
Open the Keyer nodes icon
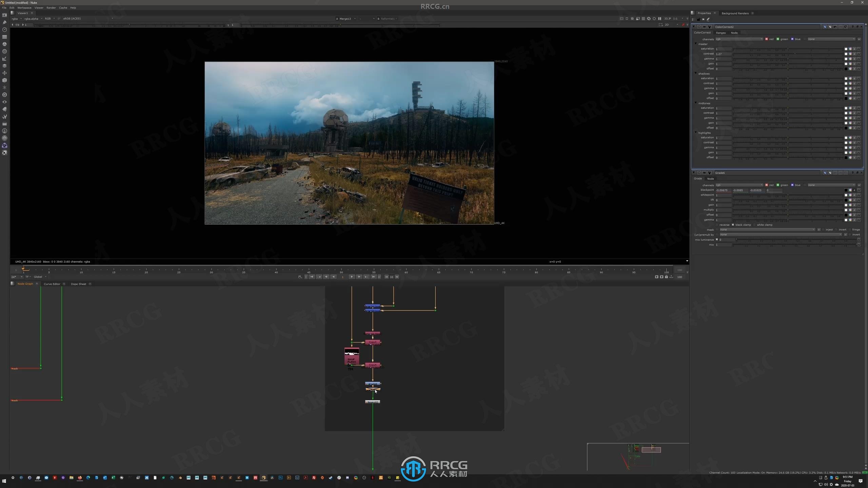(4, 59)
